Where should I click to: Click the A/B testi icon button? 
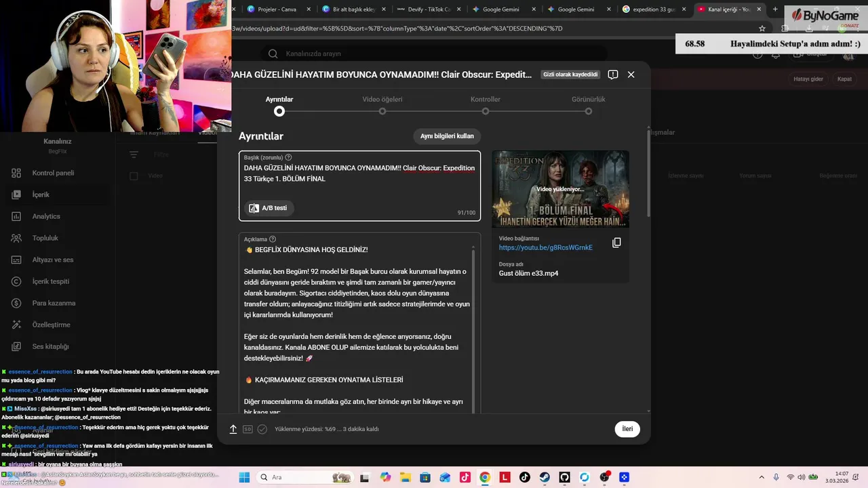tap(269, 208)
